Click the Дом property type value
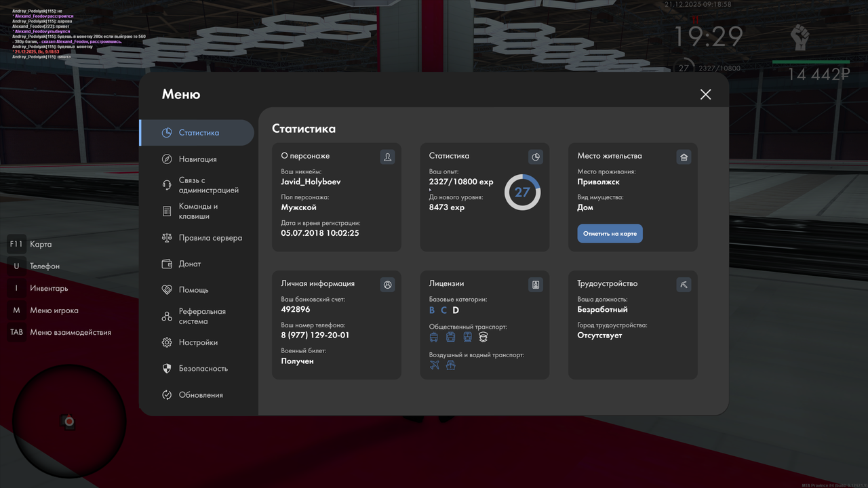 tap(585, 207)
